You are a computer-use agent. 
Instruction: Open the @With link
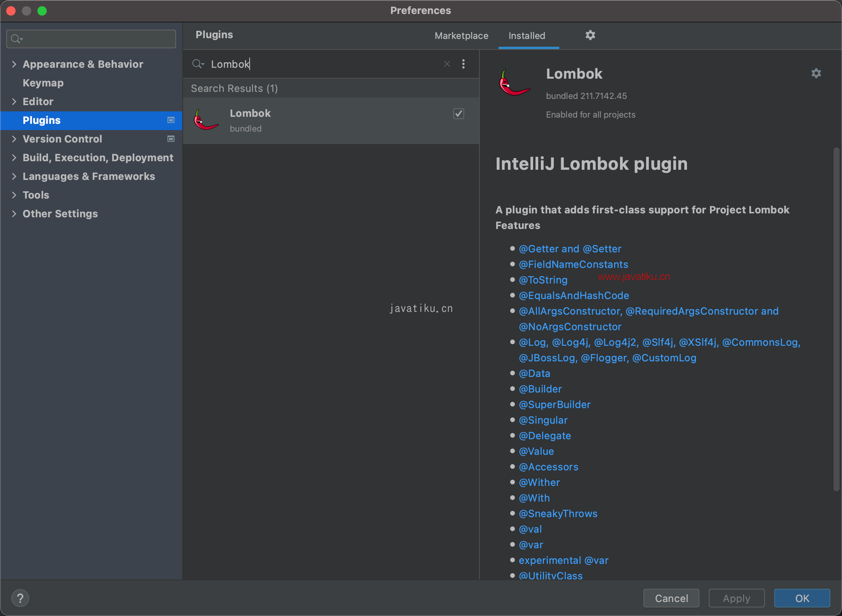(534, 498)
